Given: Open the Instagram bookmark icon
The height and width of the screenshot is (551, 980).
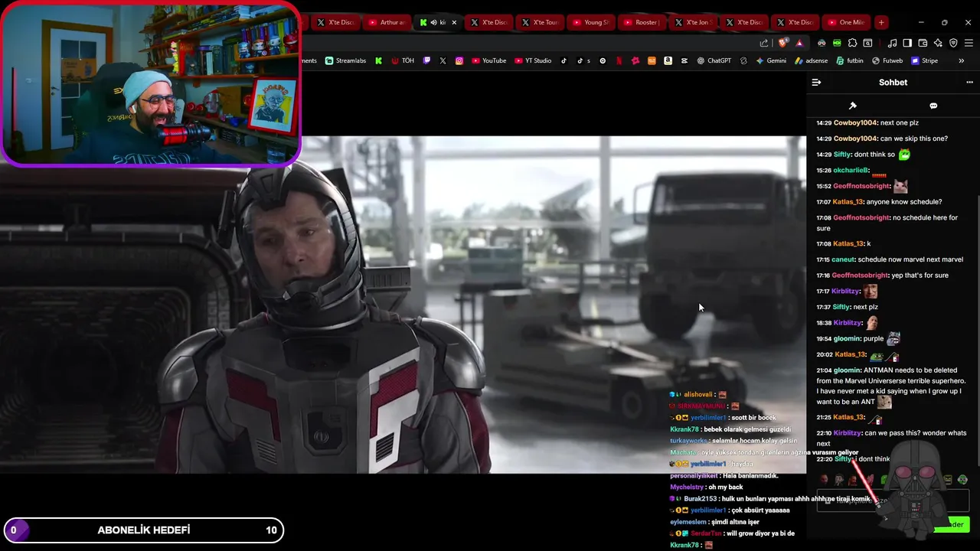Looking at the screenshot, I should click(459, 60).
